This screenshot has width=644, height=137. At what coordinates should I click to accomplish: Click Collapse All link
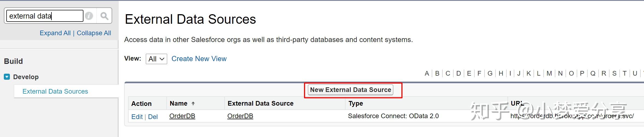[94, 33]
